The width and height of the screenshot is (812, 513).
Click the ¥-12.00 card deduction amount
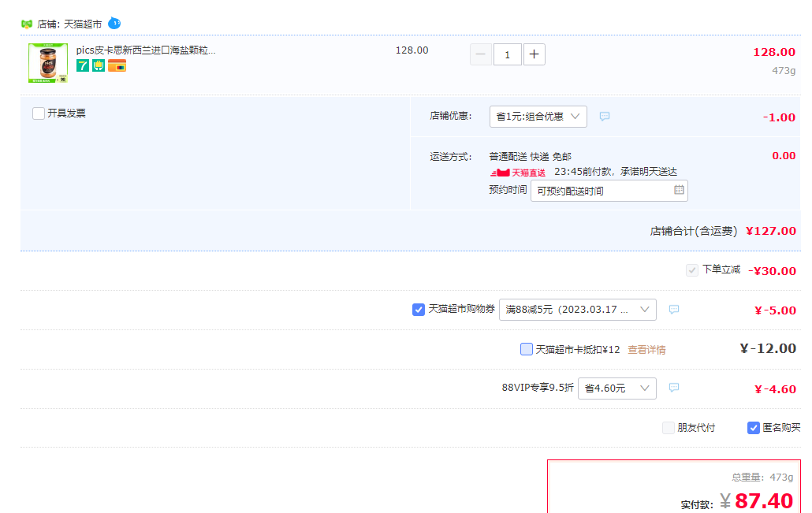click(x=768, y=348)
